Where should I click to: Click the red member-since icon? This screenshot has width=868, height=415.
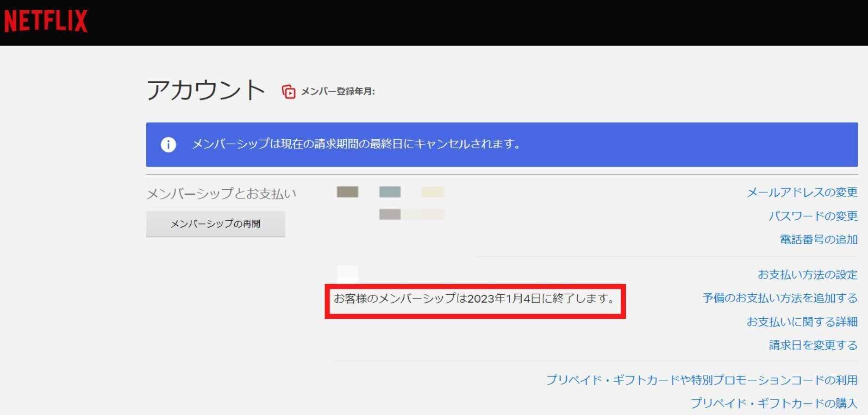click(x=288, y=92)
